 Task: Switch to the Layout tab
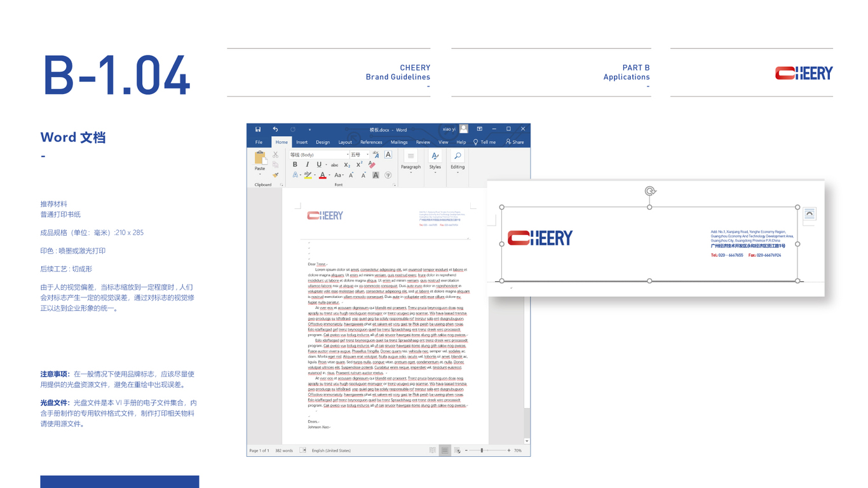345,142
